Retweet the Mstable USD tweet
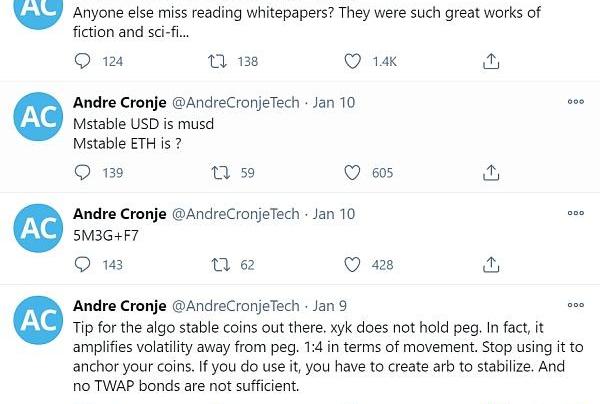Screen dimensions: 600x404 tap(215, 173)
